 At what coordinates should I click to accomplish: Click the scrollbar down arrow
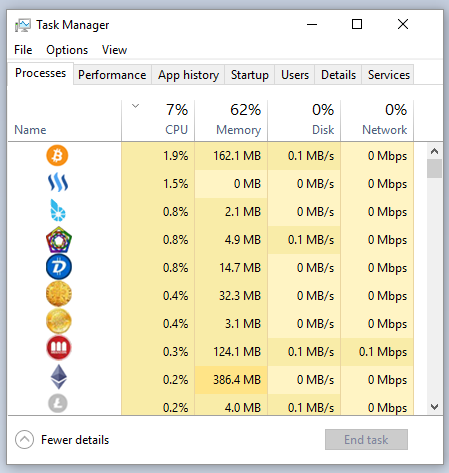point(434,407)
